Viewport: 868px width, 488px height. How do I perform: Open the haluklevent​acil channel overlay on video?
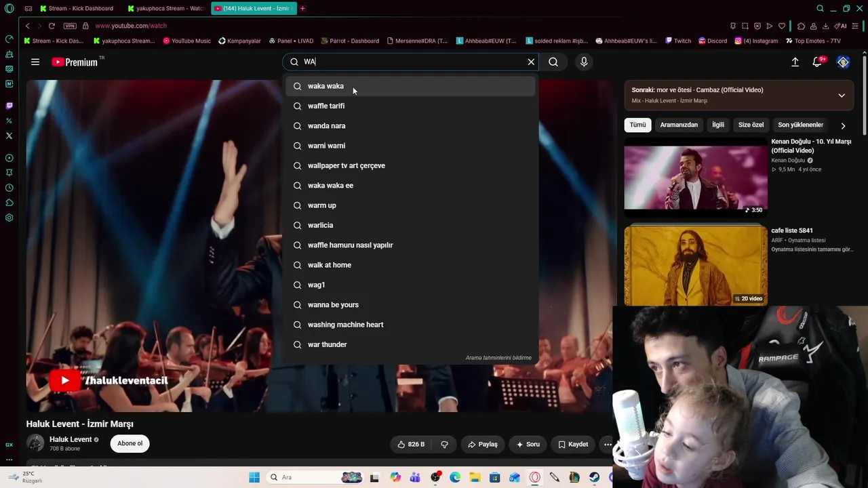point(108,380)
